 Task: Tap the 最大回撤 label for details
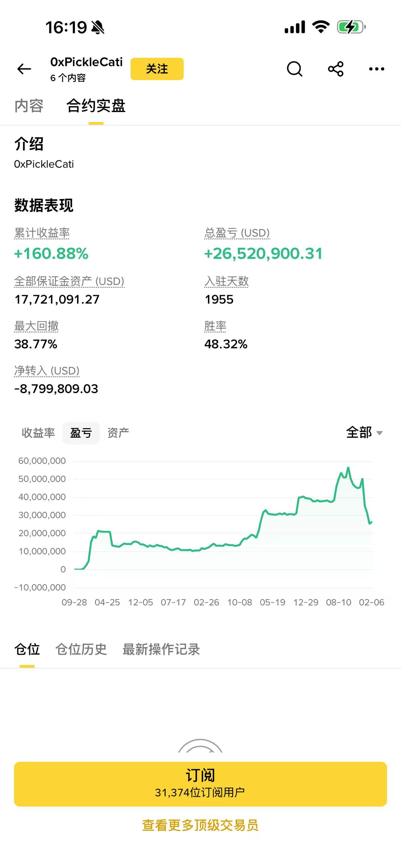tap(36, 326)
